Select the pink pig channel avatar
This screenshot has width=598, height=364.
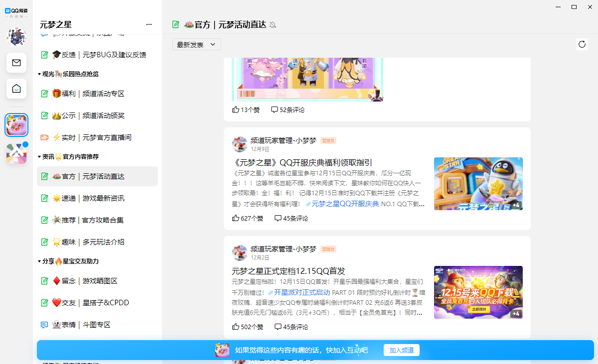click(16, 125)
